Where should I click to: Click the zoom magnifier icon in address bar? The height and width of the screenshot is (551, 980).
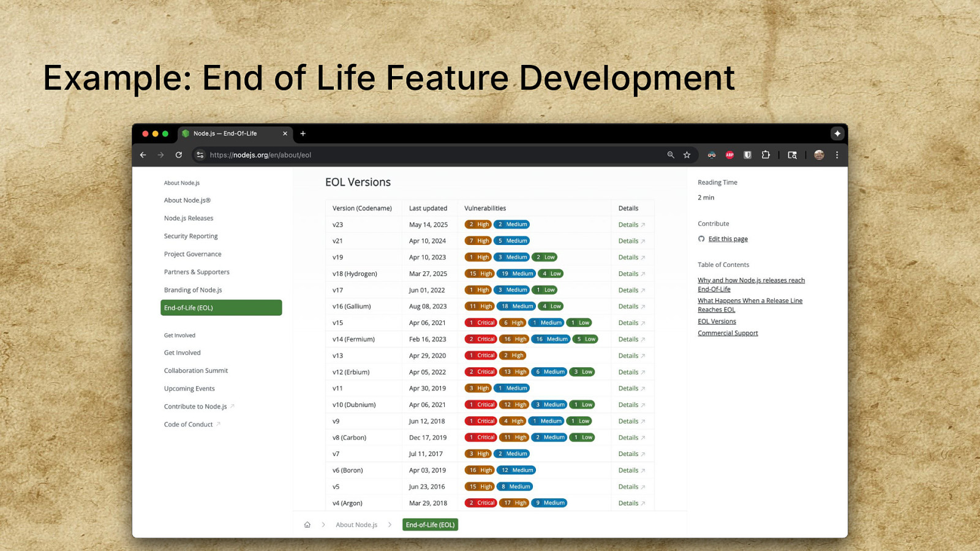pos(671,155)
